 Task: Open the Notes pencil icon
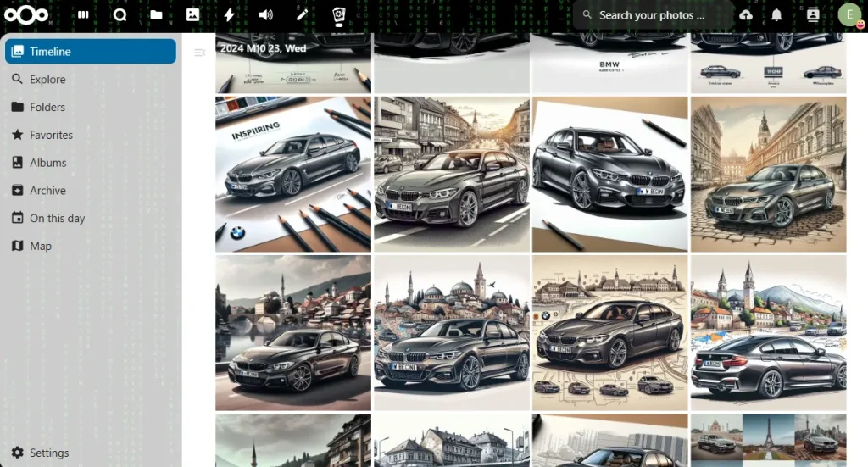302,15
